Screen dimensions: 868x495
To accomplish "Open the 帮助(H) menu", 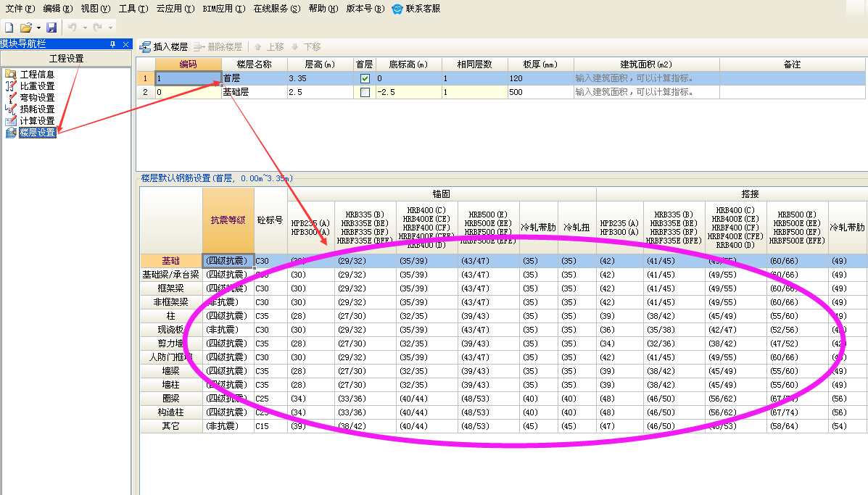I will coord(323,9).
